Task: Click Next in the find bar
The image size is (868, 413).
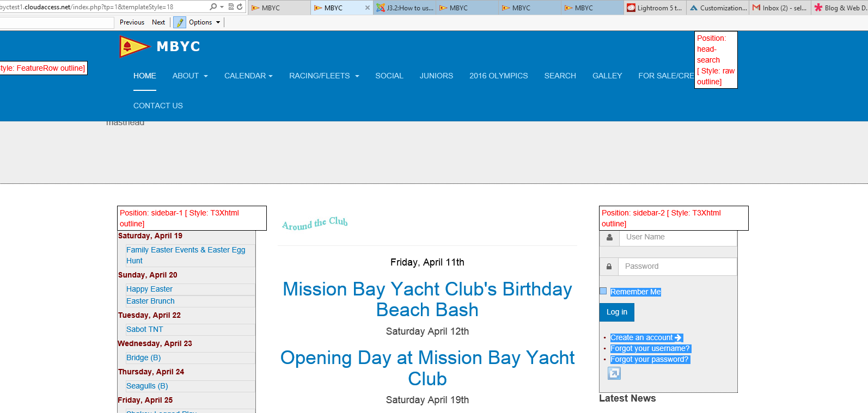Action: point(158,22)
